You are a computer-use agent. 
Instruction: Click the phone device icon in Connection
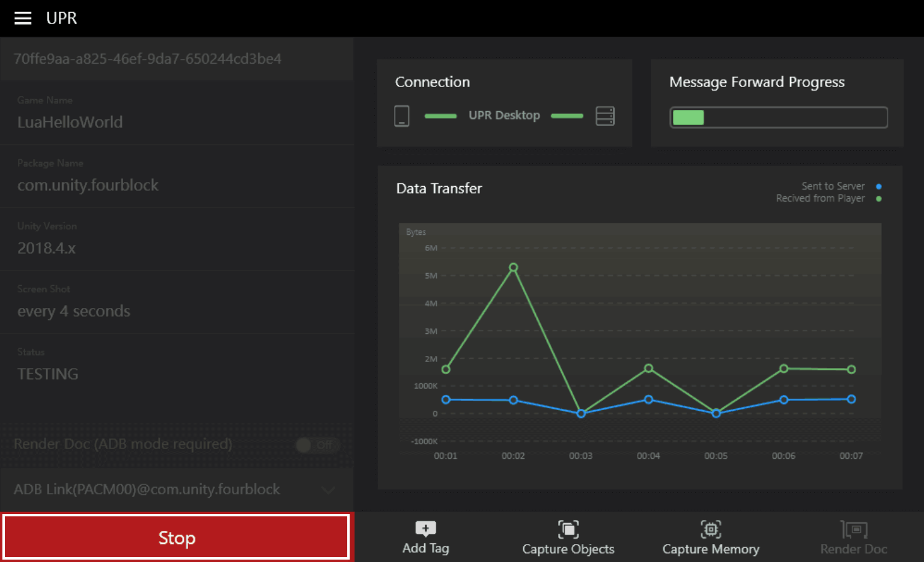tap(402, 115)
